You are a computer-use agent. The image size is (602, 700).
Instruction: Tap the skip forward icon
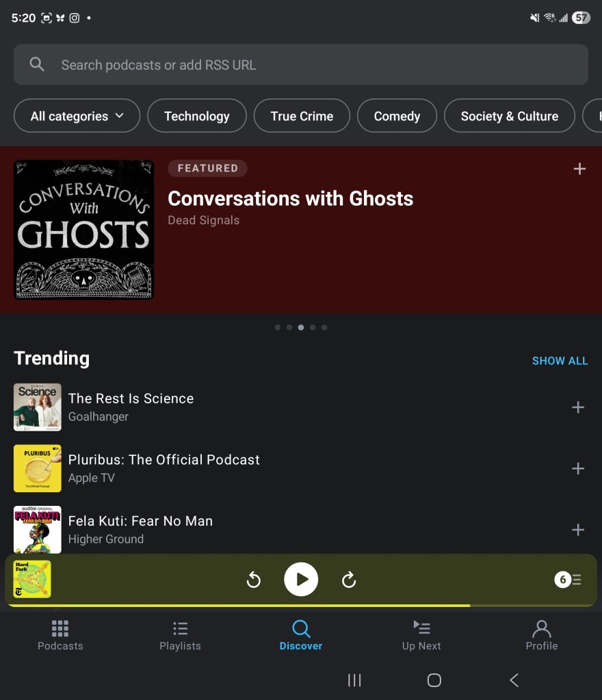(349, 580)
